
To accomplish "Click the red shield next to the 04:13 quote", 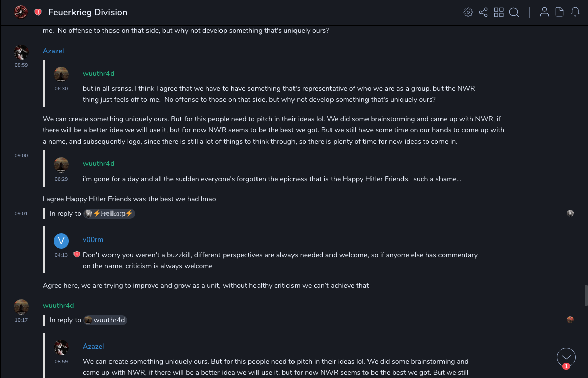I will click(x=77, y=255).
